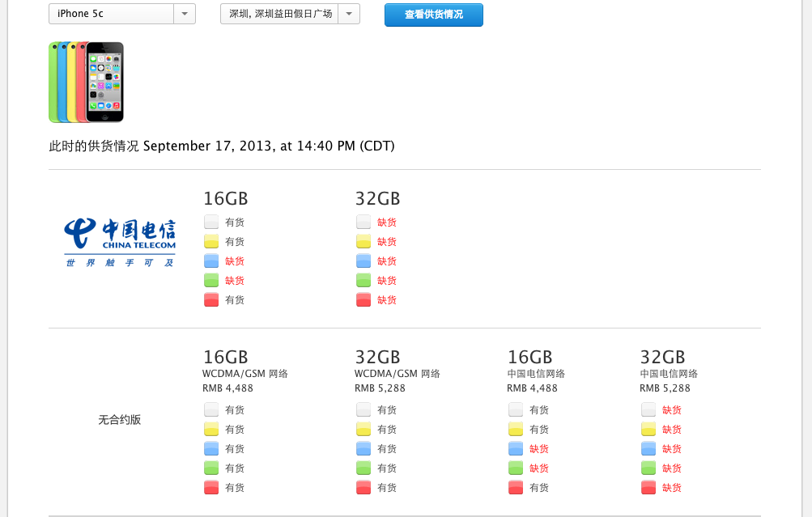Click the China Telecom 16GB heading
812x517 pixels.
click(225, 199)
